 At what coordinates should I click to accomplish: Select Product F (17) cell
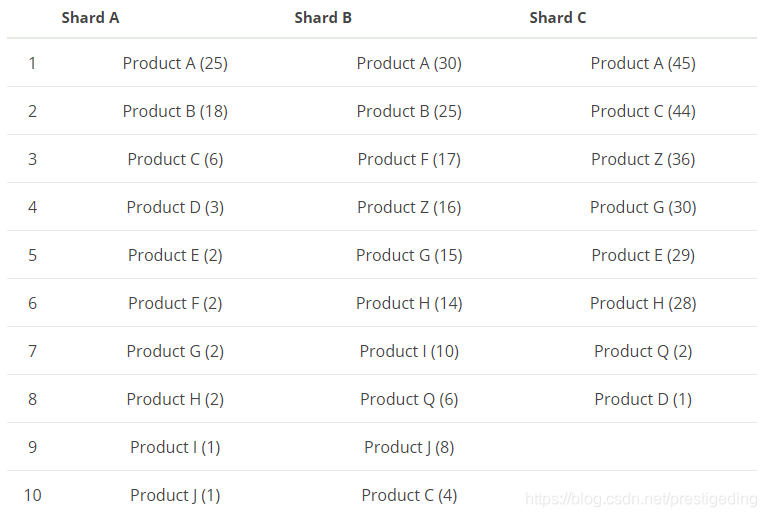coord(409,159)
